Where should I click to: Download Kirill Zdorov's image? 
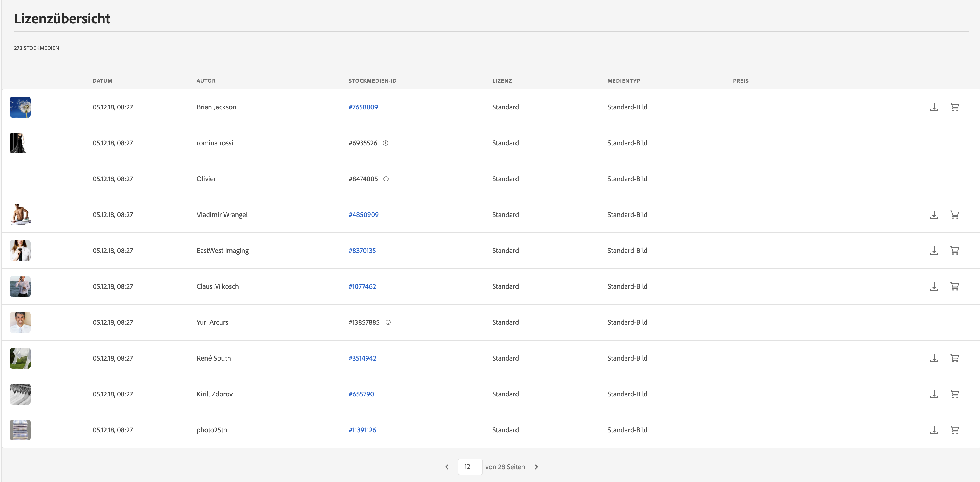click(x=934, y=394)
